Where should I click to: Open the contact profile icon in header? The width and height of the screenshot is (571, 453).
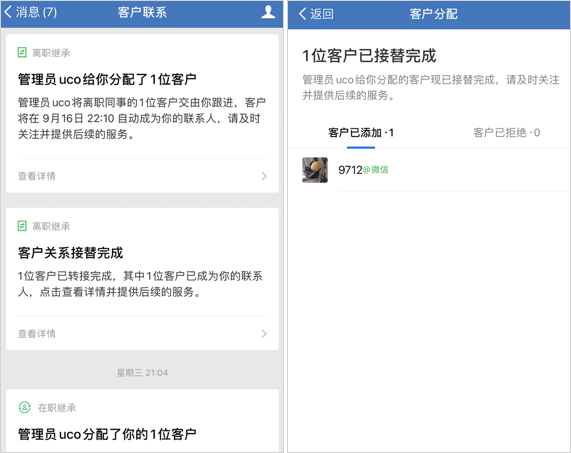click(268, 12)
